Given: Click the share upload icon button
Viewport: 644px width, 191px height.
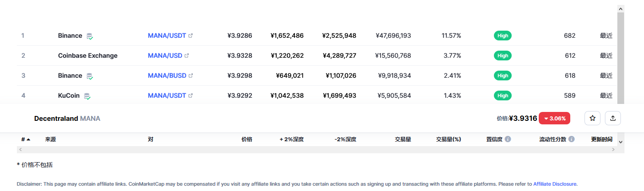Looking at the screenshot, I should tap(613, 118).
